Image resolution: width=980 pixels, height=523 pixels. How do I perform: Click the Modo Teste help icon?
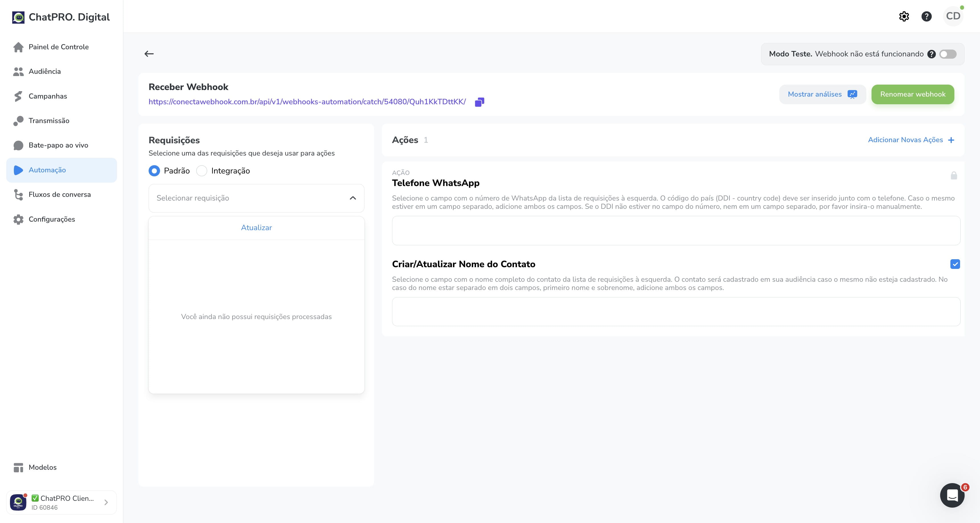(931, 54)
